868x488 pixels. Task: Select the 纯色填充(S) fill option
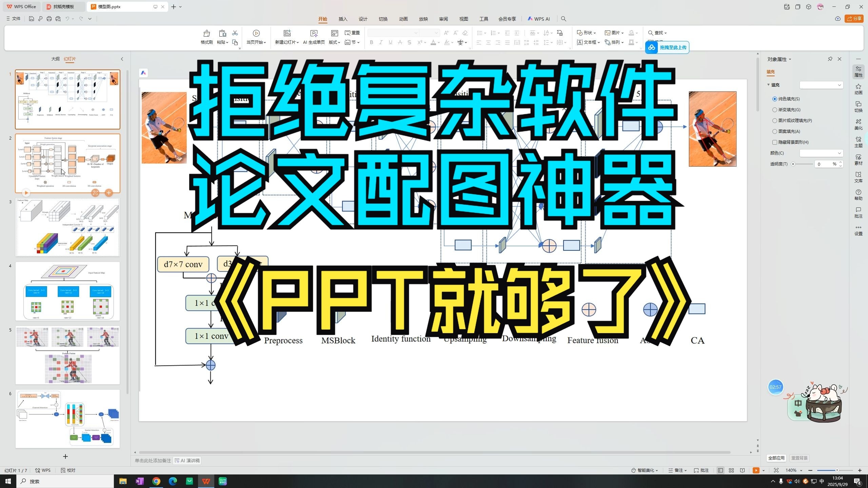tap(775, 99)
